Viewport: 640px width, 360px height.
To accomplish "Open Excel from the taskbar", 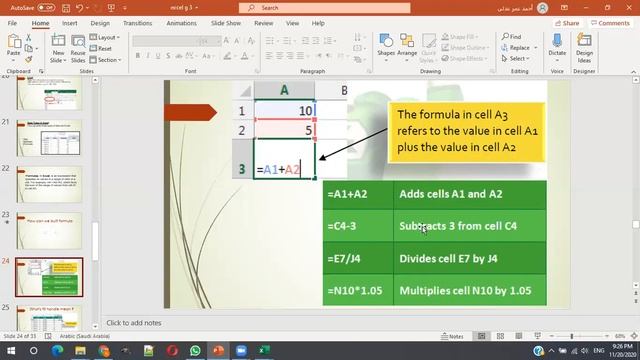I will [264, 350].
